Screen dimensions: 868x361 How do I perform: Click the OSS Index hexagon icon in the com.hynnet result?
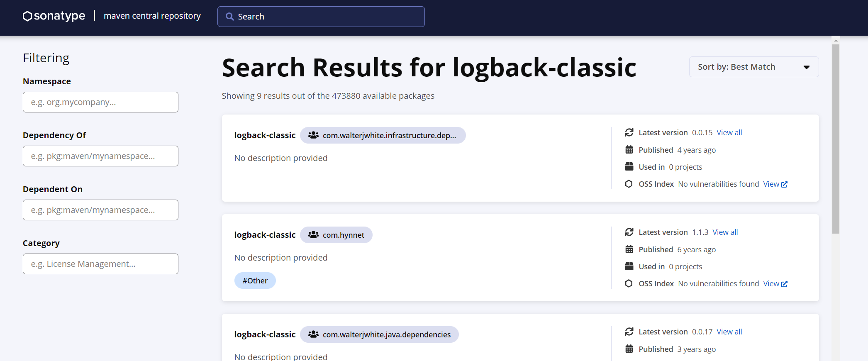[x=629, y=283]
